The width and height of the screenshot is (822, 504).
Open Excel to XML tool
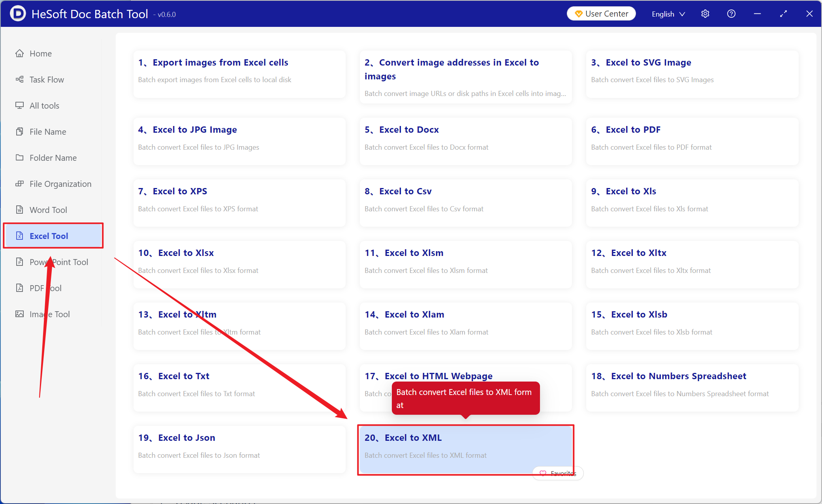coord(466,449)
